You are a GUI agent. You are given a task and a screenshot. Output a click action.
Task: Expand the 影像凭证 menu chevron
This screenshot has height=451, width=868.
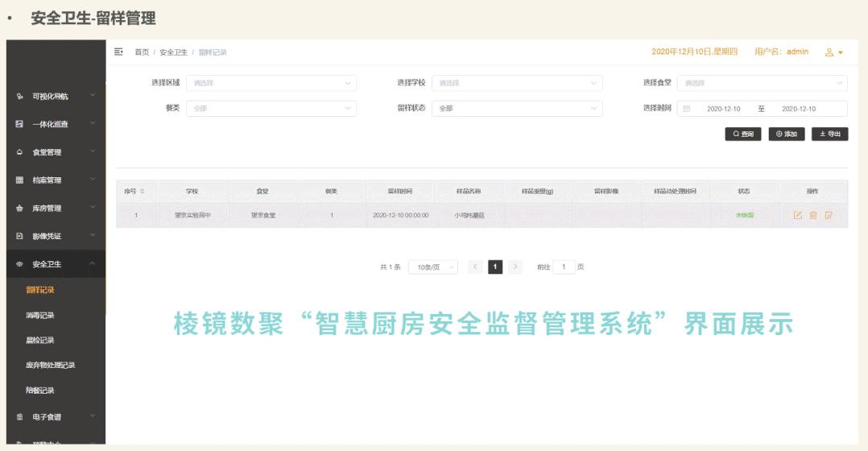coord(93,235)
